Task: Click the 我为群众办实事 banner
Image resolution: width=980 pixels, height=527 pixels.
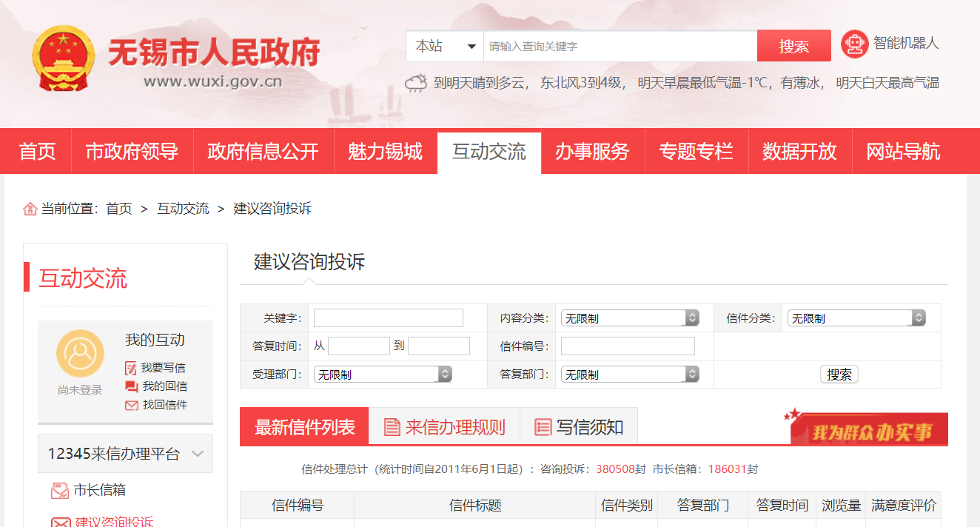Action: (867, 429)
